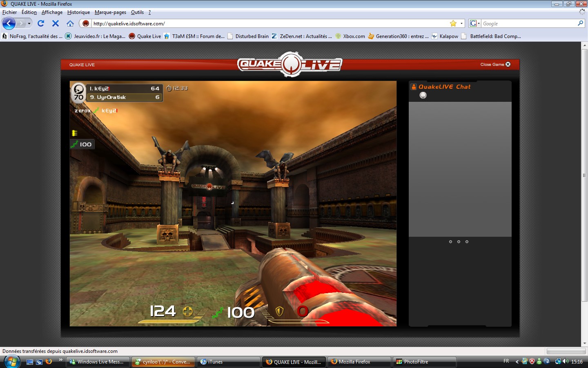Open the ZeDen.net bookmark
588x368 pixels.
point(301,36)
